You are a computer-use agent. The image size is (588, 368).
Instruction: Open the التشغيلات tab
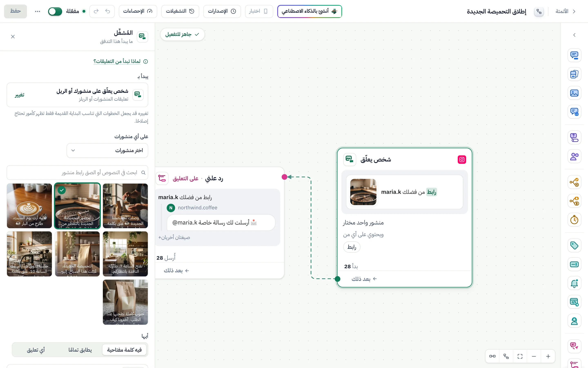180,11
